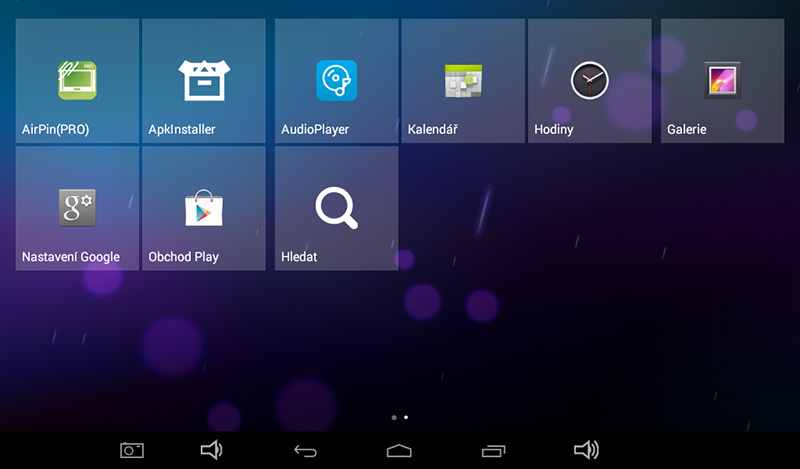The image size is (800, 469).
Task: Open the Kalendář calendar icon
Action: click(463, 80)
